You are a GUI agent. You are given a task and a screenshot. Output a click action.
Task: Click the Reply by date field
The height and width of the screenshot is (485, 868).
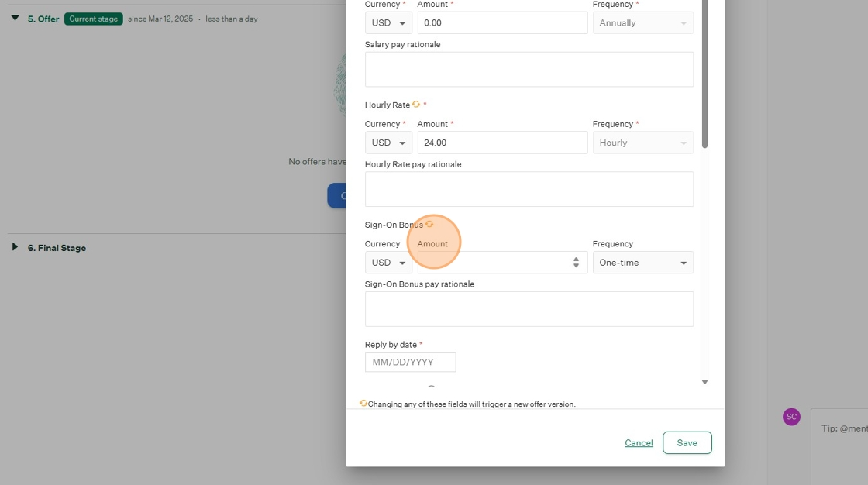coord(410,362)
